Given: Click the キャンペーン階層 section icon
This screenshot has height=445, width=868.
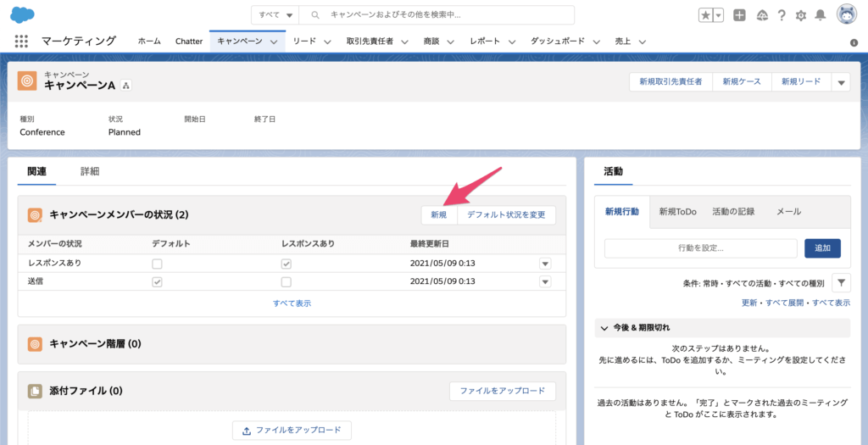Looking at the screenshot, I should pyautogui.click(x=35, y=344).
